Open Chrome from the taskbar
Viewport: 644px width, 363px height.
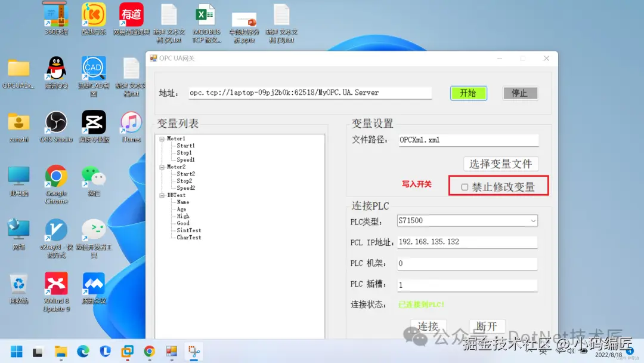pyautogui.click(x=149, y=352)
